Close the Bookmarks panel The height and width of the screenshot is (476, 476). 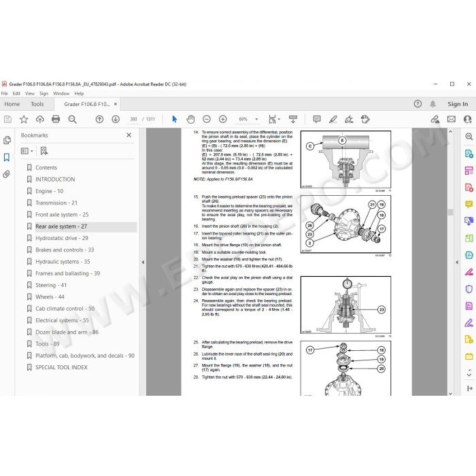click(x=129, y=135)
